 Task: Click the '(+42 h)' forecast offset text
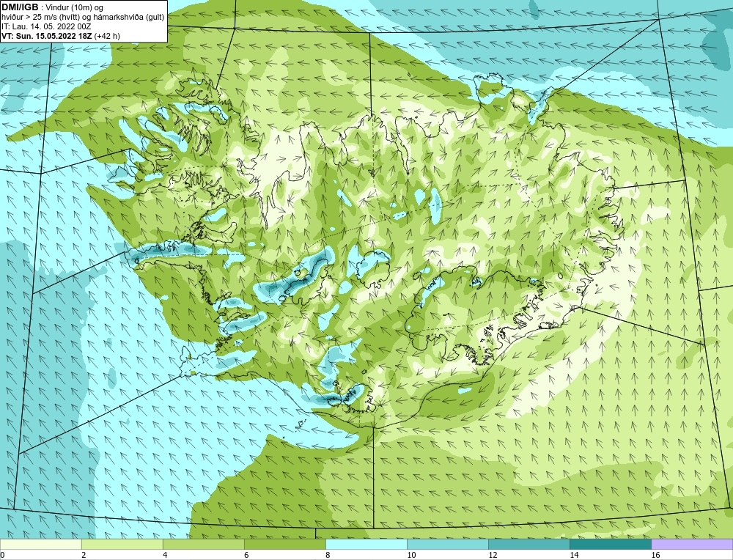tap(107, 36)
